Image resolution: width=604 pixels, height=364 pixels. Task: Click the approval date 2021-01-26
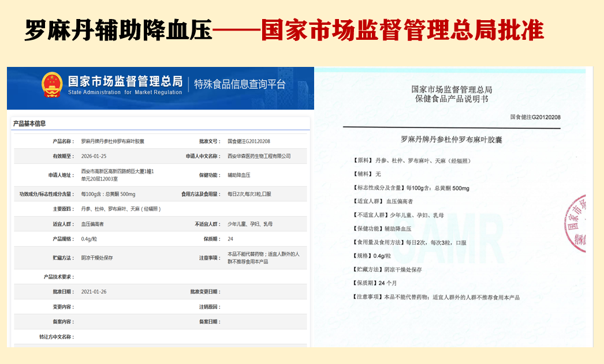pos(94,292)
